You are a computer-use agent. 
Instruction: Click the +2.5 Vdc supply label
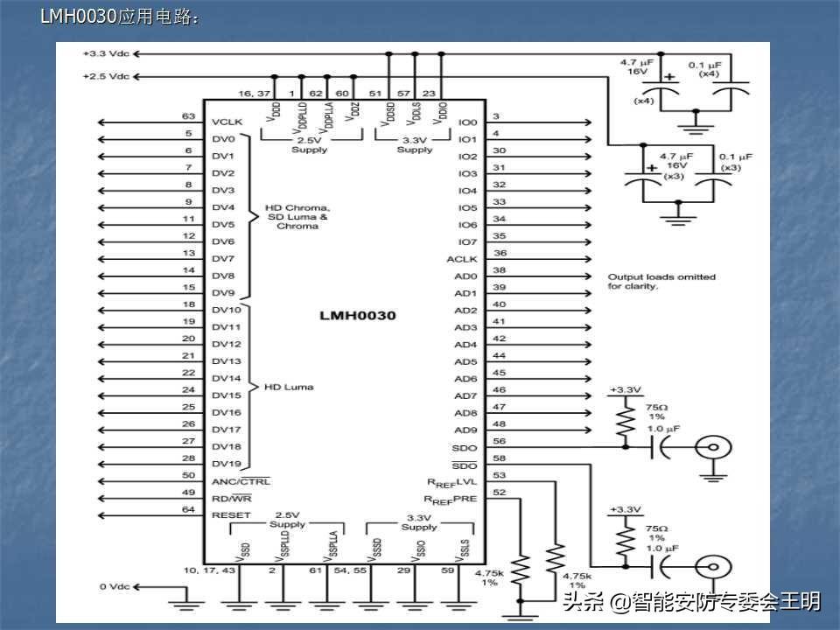[x=106, y=76]
